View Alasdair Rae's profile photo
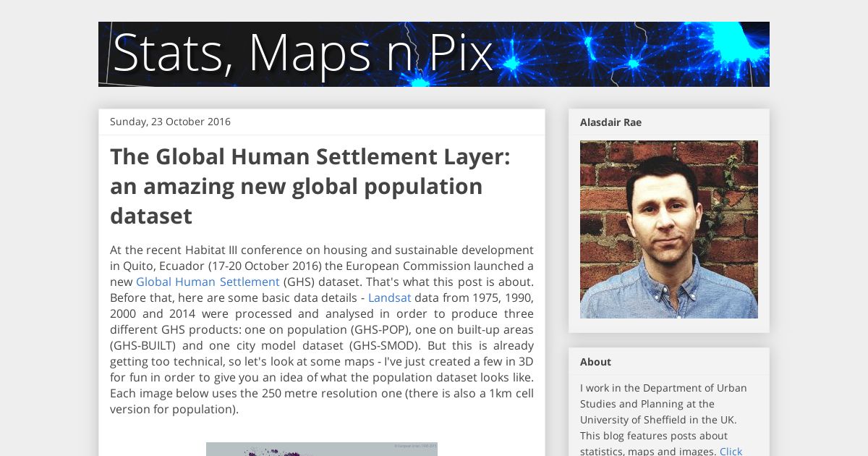The image size is (868, 456). pos(669,229)
